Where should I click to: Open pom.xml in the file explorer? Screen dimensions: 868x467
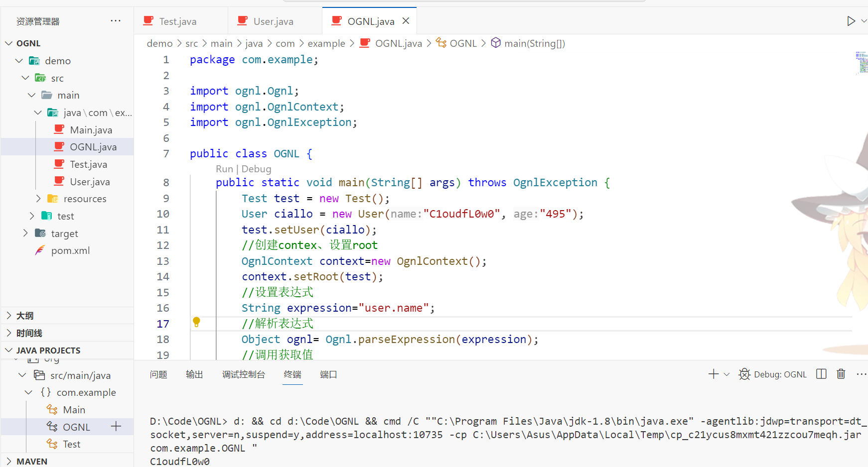[70, 250]
